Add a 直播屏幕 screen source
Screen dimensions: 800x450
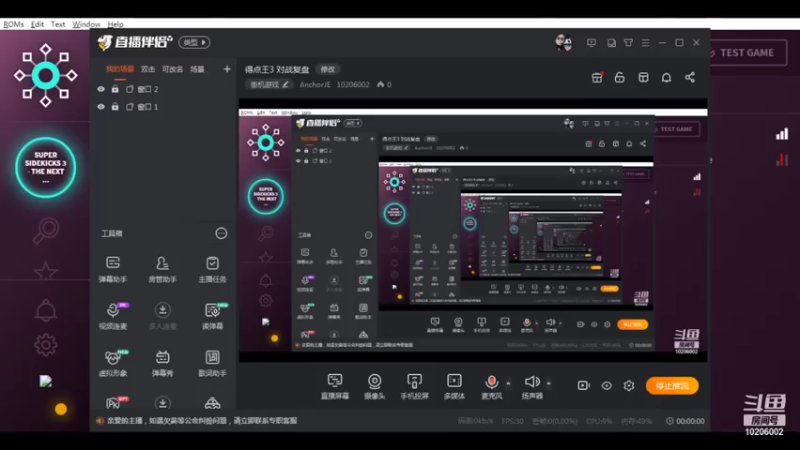[x=335, y=386]
